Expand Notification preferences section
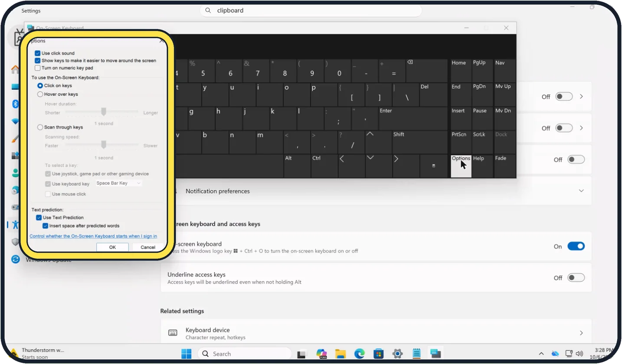The height and width of the screenshot is (364, 622). tap(581, 191)
